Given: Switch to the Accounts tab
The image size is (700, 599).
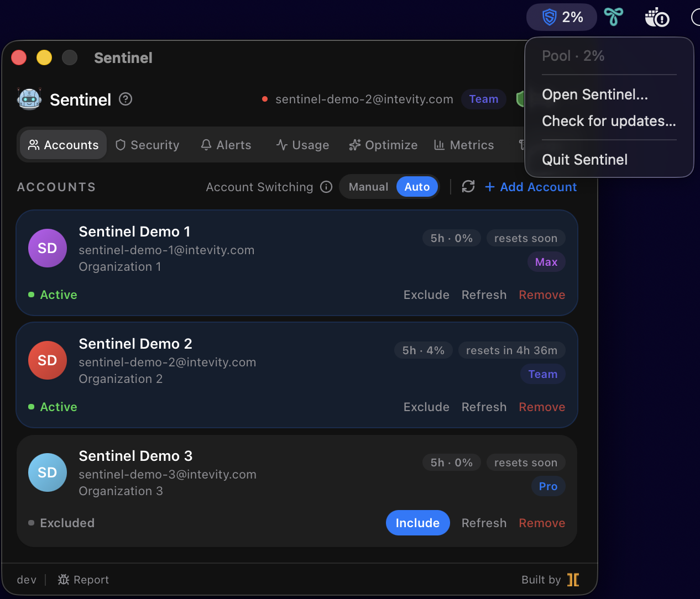Looking at the screenshot, I should pos(63,145).
